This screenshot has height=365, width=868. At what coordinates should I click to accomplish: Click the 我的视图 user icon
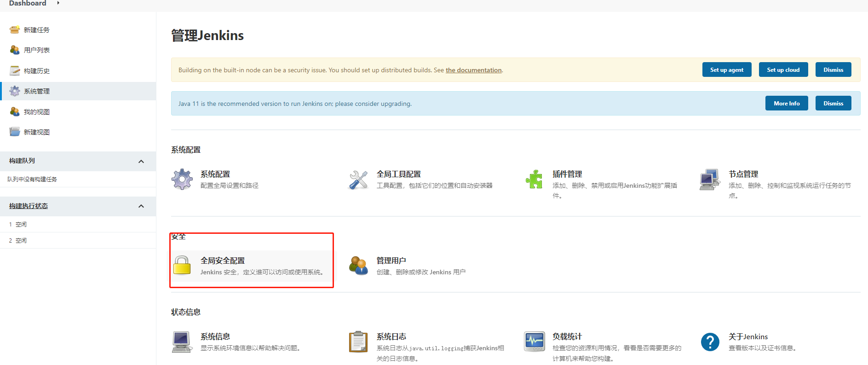15,111
